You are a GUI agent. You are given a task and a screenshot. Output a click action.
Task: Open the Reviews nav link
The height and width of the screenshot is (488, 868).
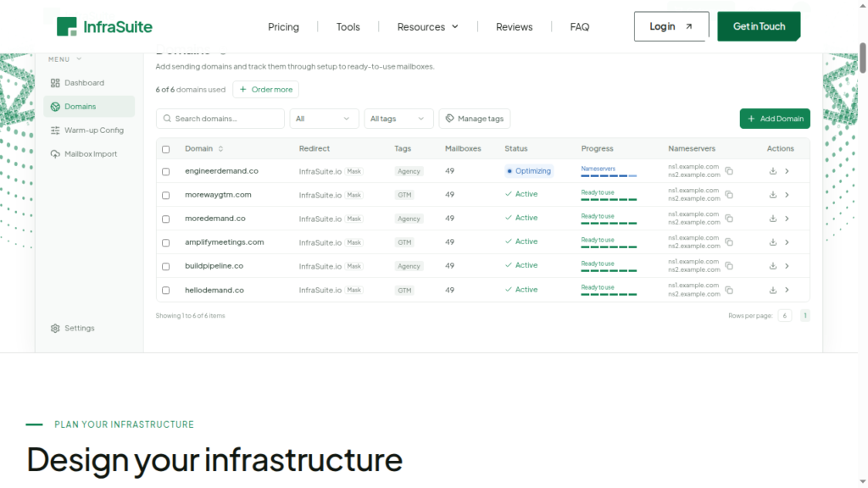515,26
